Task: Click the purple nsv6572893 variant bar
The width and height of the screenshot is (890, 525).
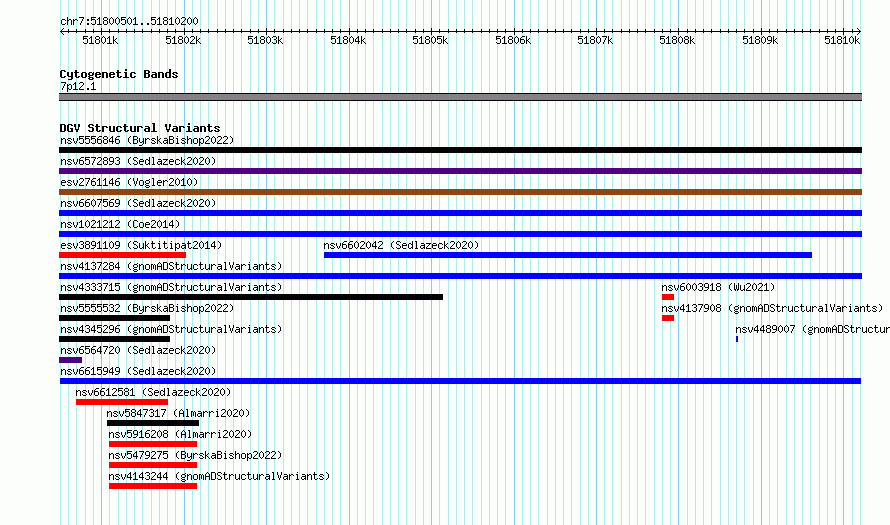Action: coord(460,171)
